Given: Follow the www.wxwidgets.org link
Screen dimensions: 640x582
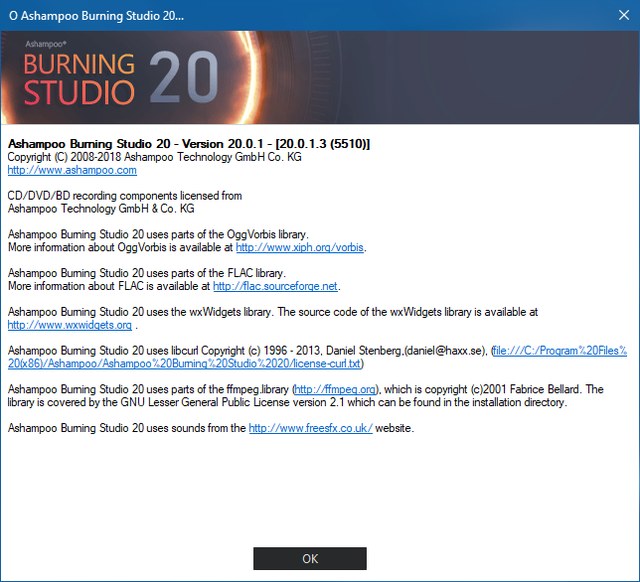Looking at the screenshot, I should [70, 325].
